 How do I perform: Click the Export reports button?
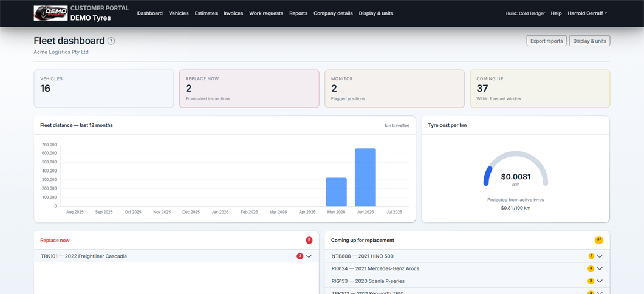547,41
